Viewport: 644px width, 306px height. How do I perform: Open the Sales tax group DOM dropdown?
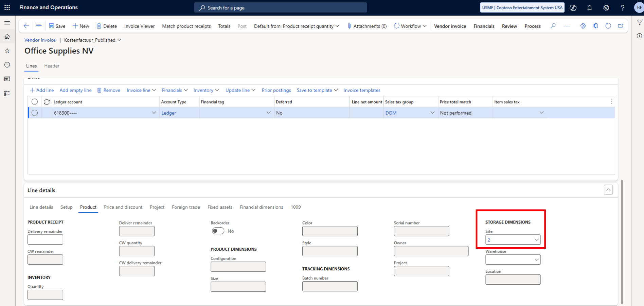coord(432,113)
